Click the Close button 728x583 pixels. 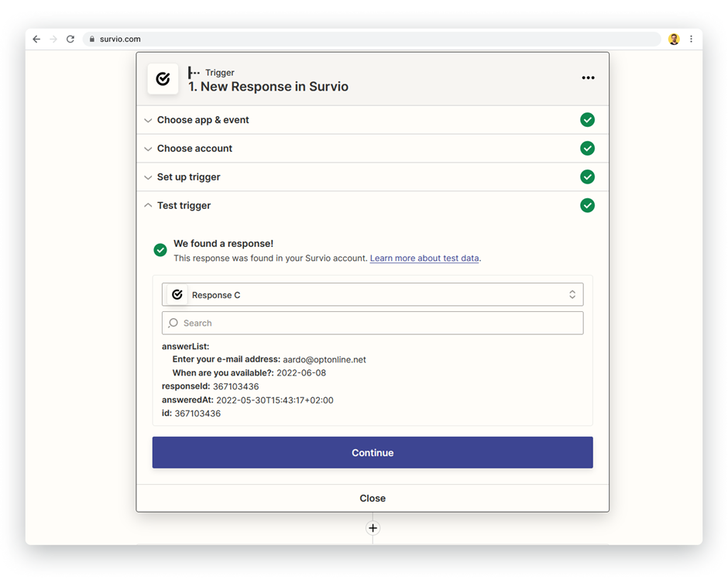coord(373,498)
